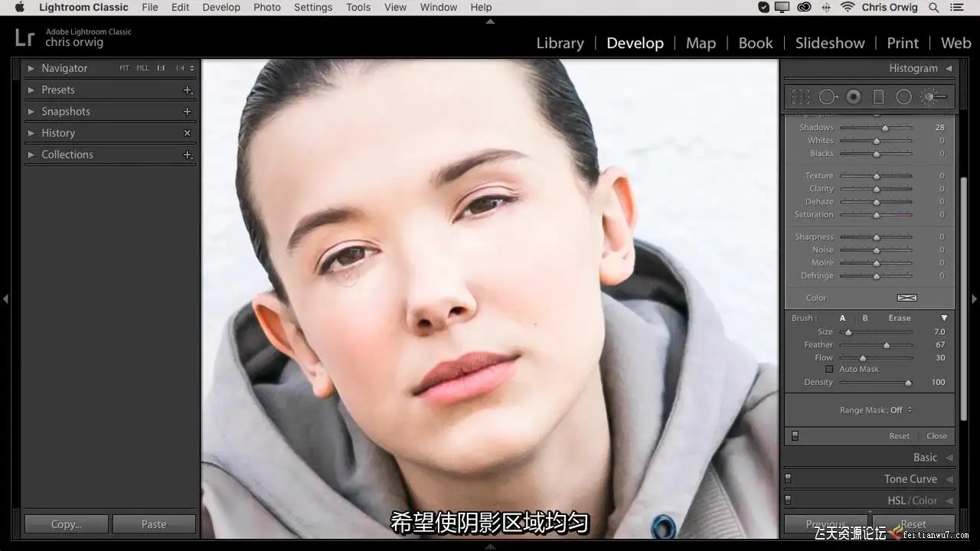Expand the Collections panel
The width and height of the screenshot is (980, 551).
coord(31,155)
